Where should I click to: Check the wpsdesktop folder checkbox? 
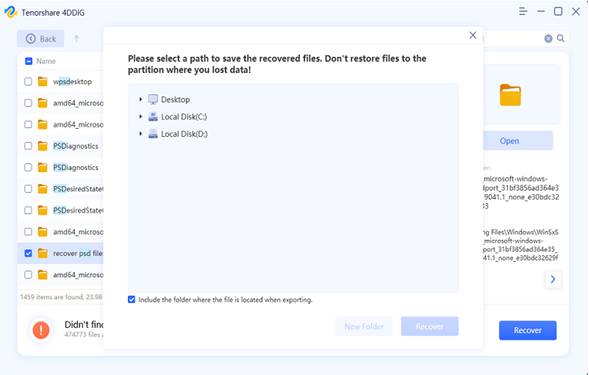28,82
